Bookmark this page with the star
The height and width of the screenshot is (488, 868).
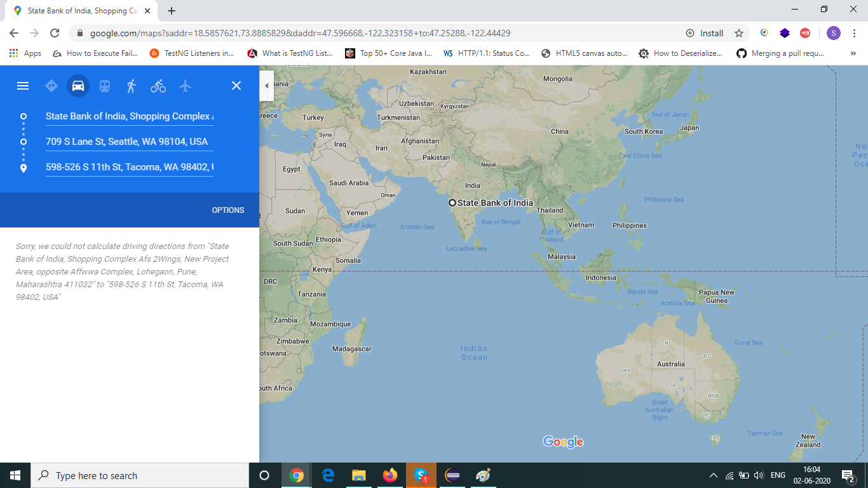click(739, 33)
